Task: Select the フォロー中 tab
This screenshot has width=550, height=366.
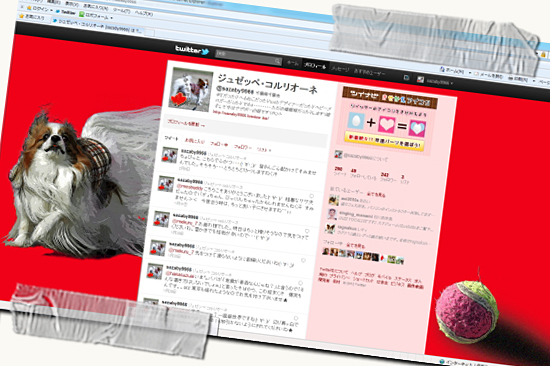Action: pyautogui.click(x=219, y=144)
